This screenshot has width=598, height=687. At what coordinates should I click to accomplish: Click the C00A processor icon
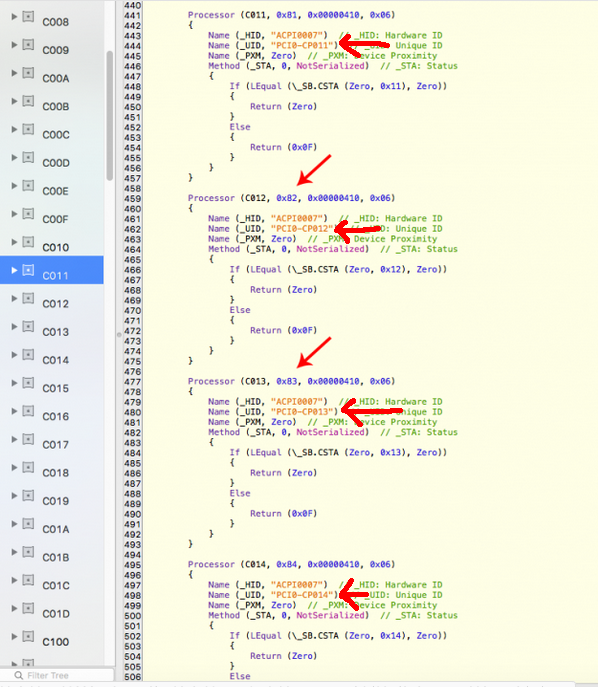coord(28,73)
